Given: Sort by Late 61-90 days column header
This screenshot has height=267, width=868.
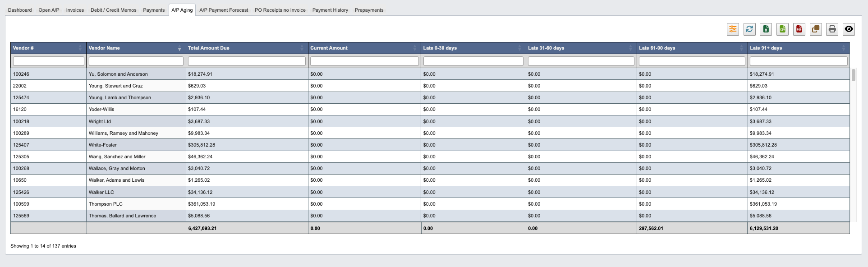Looking at the screenshot, I should (x=692, y=48).
